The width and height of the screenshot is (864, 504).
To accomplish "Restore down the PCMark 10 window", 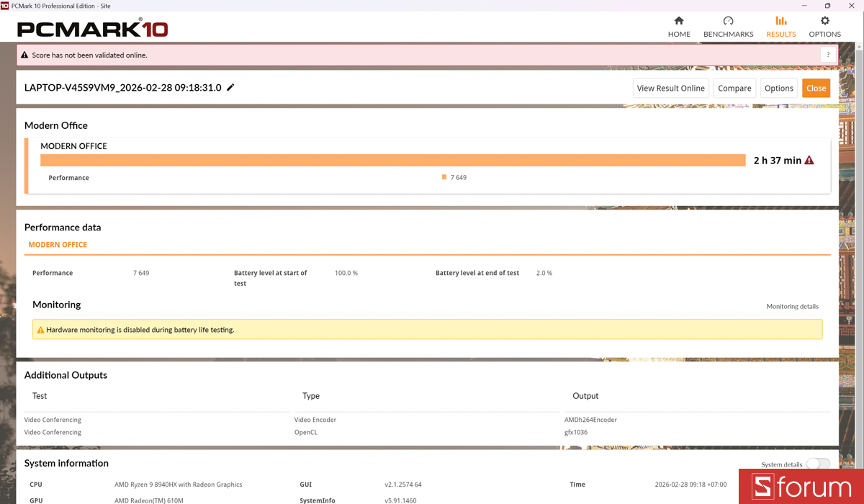I will [x=827, y=5].
